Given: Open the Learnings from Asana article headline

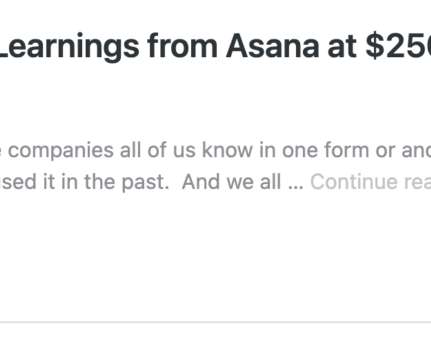Looking at the screenshot, I should click(x=215, y=47).
